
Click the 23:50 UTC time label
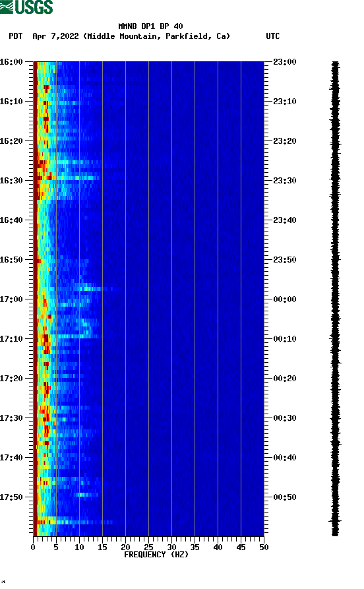[x=285, y=260]
